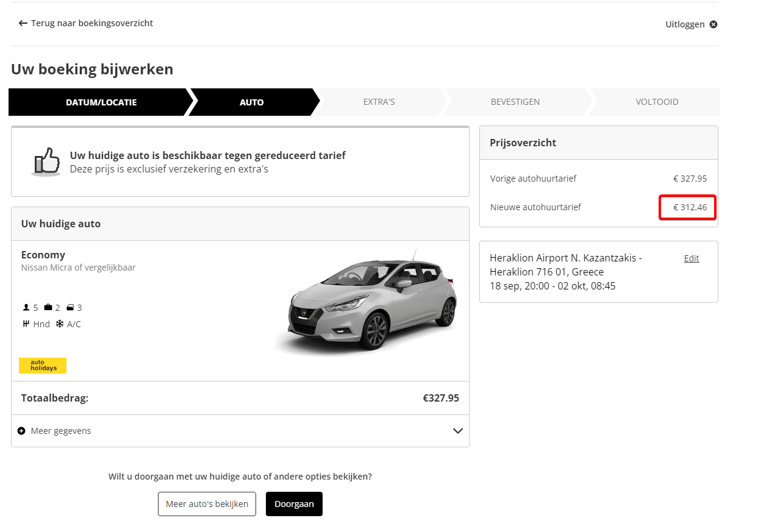The width and height of the screenshot is (783, 532).
Task: Click the manual gearbox icon
Action: [26, 324]
